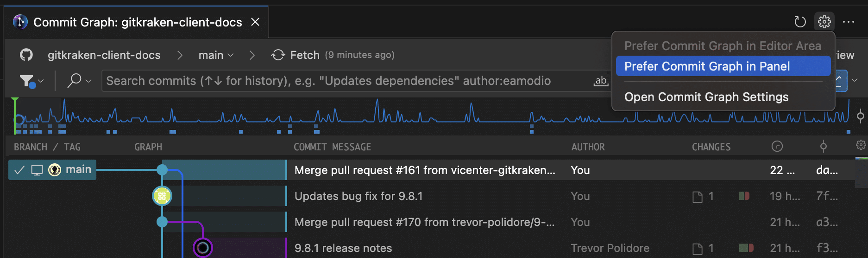Screen dimensions: 868x258
Task: Click the Fetch button
Action: (x=296, y=55)
